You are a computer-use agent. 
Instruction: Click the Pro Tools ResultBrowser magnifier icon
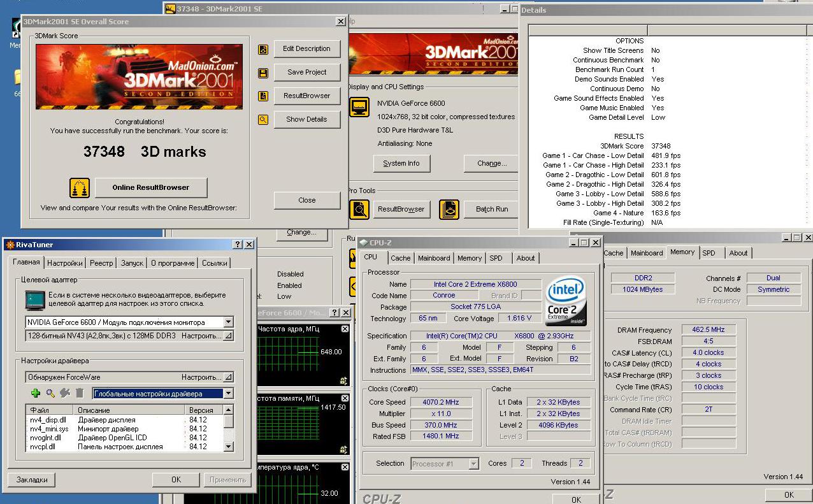[359, 209]
